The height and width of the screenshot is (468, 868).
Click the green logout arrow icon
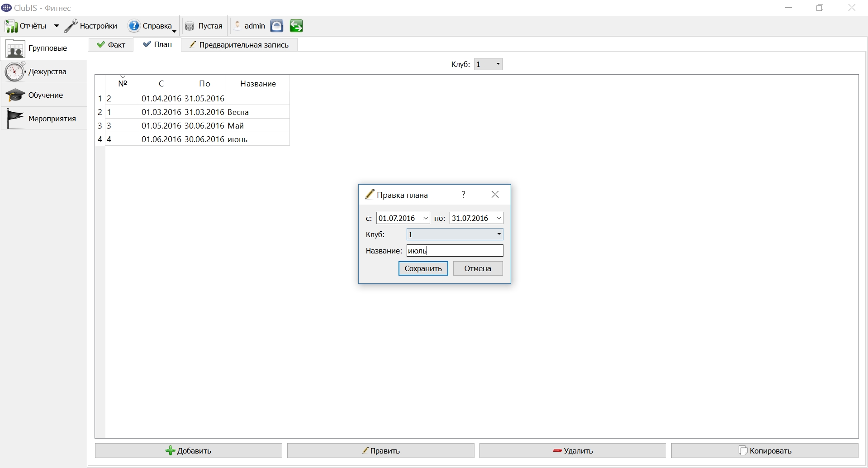pyautogui.click(x=296, y=26)
